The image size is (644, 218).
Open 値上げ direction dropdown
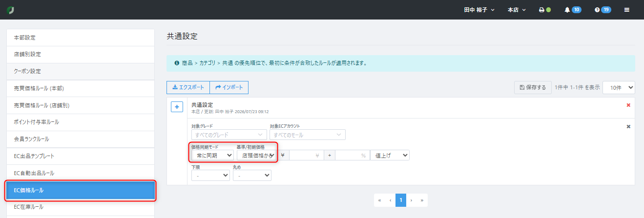[x=390, y=155]
